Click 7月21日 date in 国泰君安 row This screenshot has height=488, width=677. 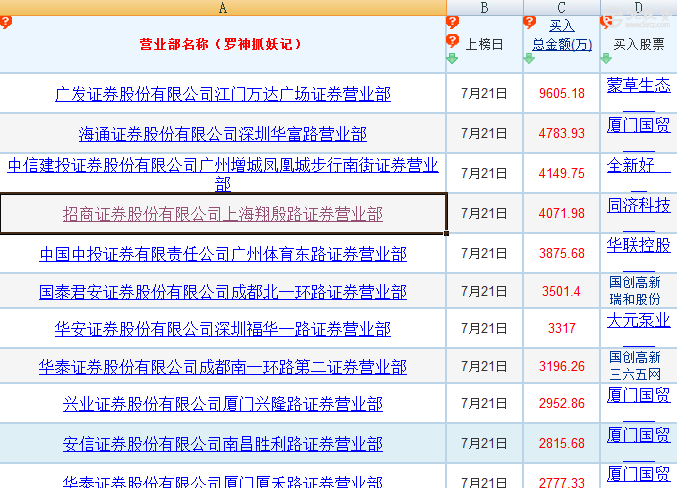(484, 291)
